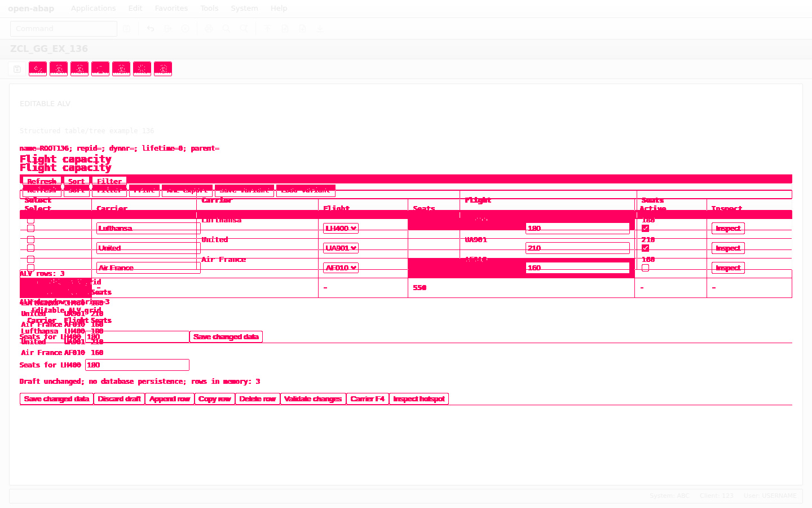Screen dimensions: 812x508
Task: Click the magnifier search icon in toolbar
Action: coord(226,29)
